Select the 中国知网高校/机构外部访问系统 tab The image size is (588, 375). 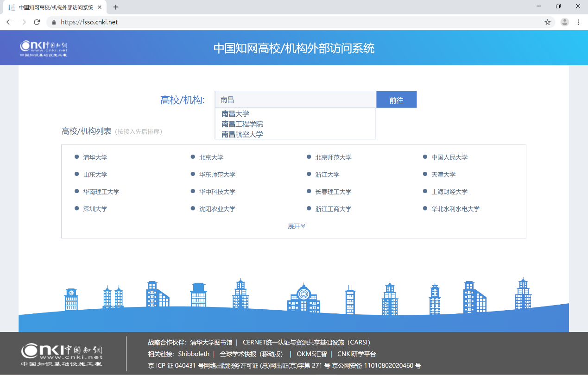click(55, 7)
